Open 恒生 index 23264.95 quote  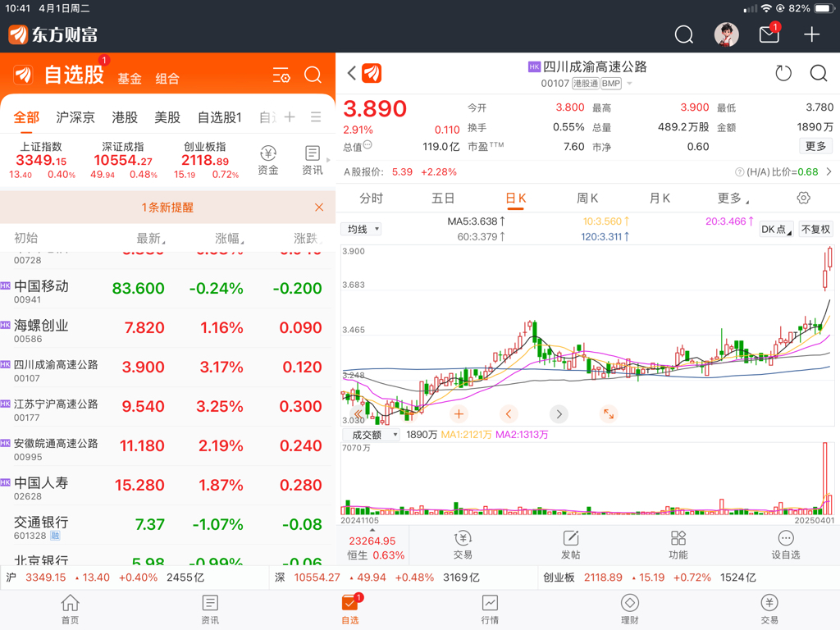tap(372, 547)
